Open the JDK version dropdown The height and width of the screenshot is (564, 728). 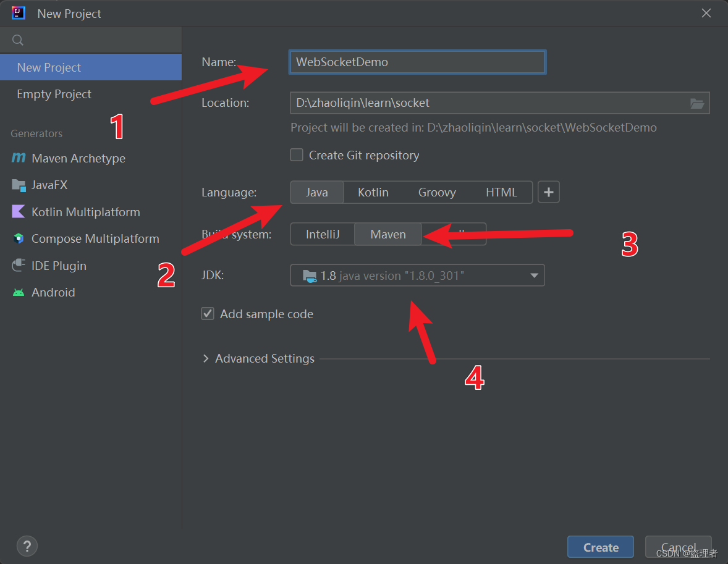tap(417, 276)
